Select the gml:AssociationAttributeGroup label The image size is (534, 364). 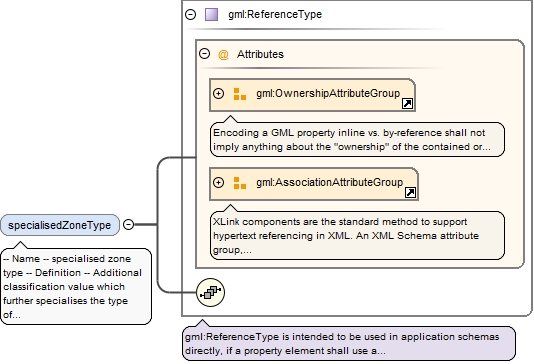pyautogui.click(x=330, y=183)
